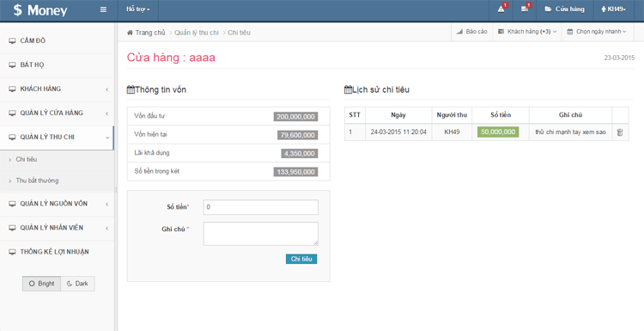The image size is (644, 331).
Task: Click the Báo cáo button
Action: (x=472, y=32)
